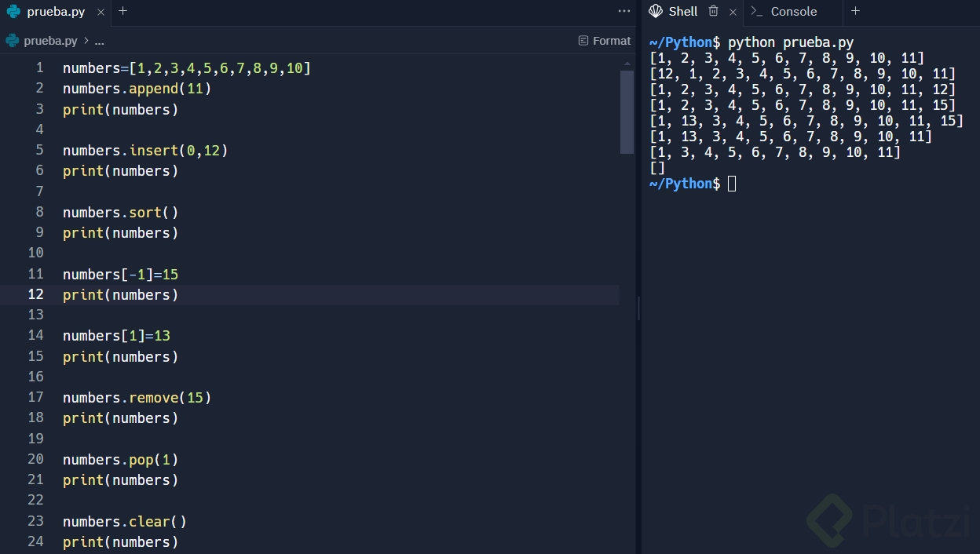Open the editor pane ellipsis menu

(x=623, y=10)
